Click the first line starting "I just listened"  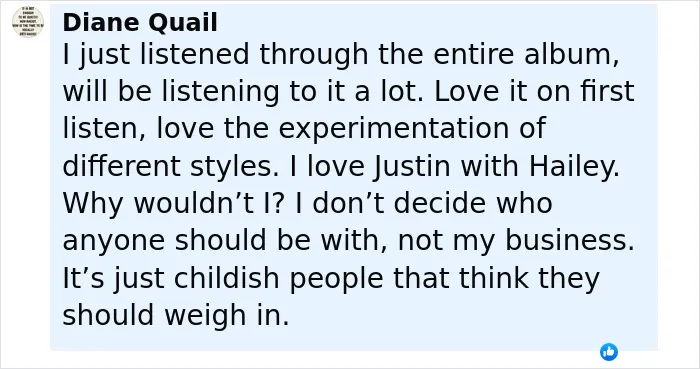[x=341, y=55]
